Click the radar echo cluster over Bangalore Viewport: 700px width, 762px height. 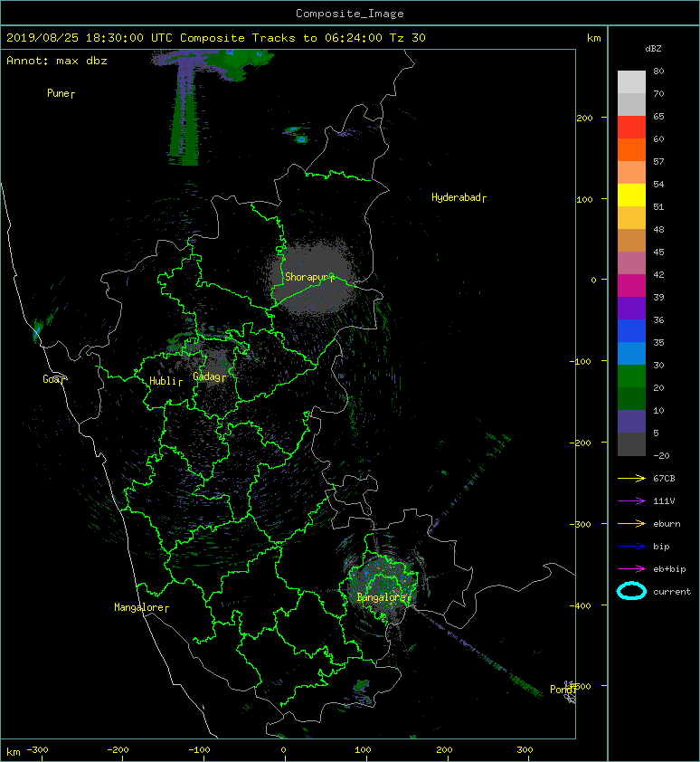coord(383,588)
